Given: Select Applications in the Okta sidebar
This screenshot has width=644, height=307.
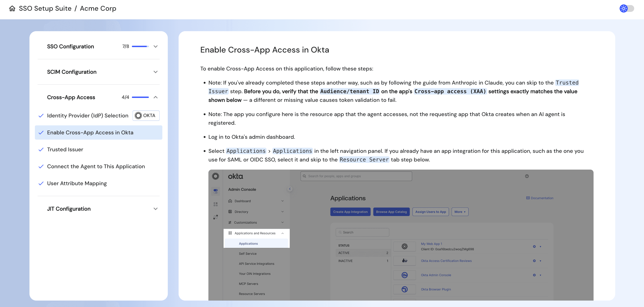Looking at the screenshot, I should pos(256,243).
